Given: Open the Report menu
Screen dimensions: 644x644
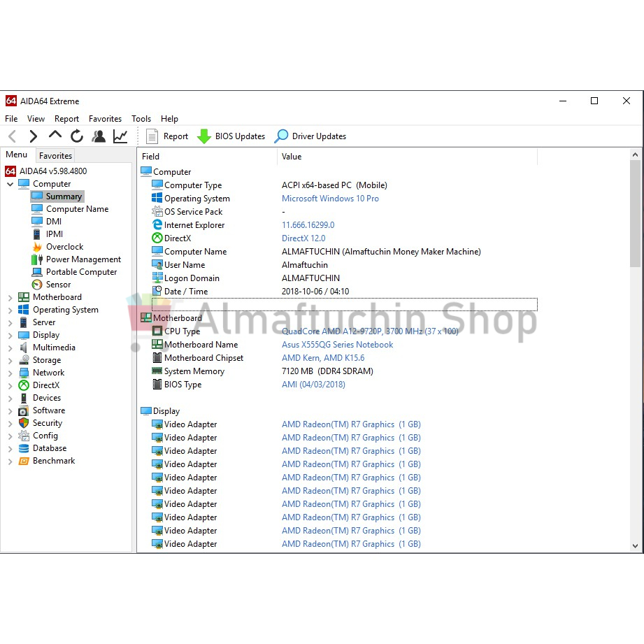Looking at the screenshot, I should pos(66,119).
